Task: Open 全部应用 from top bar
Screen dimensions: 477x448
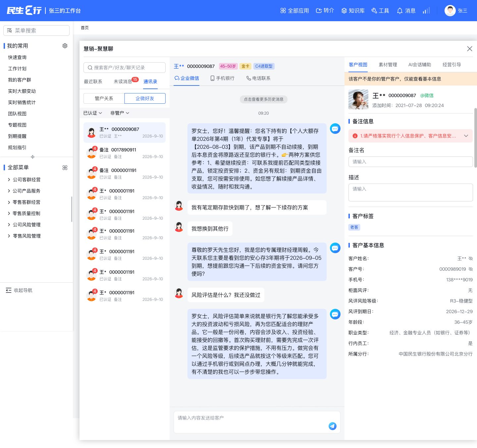Action: click(294, 11)
